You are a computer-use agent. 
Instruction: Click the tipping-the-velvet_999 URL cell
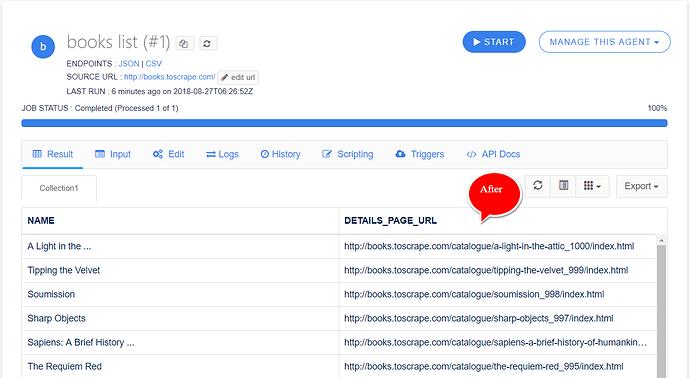click(497, 271)
